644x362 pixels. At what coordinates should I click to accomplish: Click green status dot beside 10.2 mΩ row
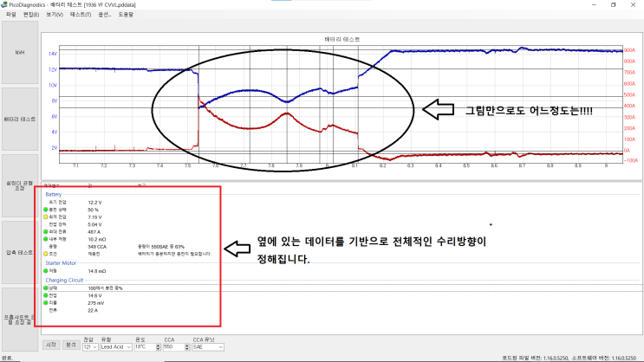(46, 239)
